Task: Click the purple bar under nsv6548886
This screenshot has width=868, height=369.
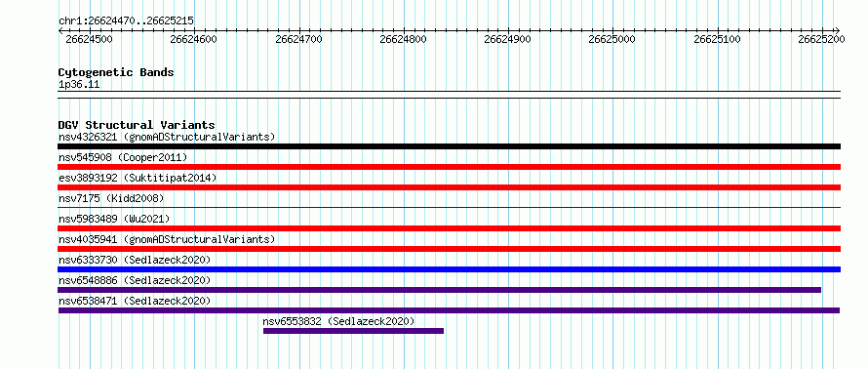Action: (x=440, y=290)
